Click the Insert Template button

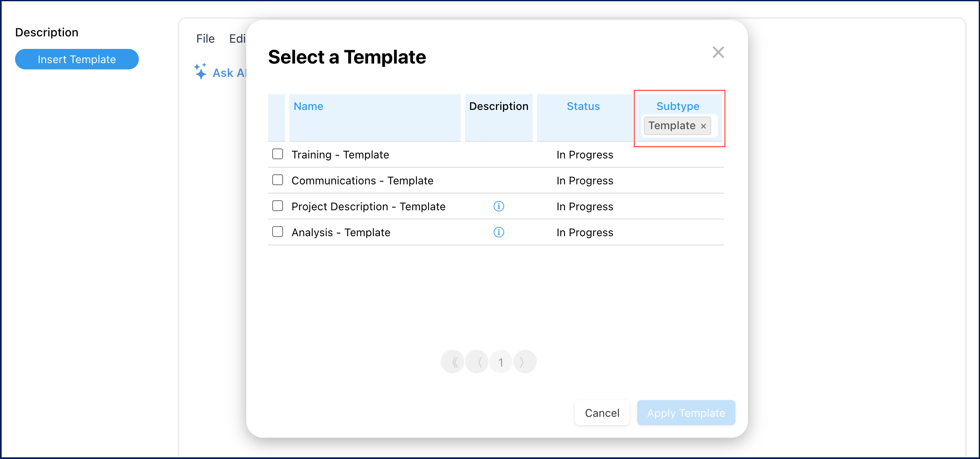click(x=77, y=59)
